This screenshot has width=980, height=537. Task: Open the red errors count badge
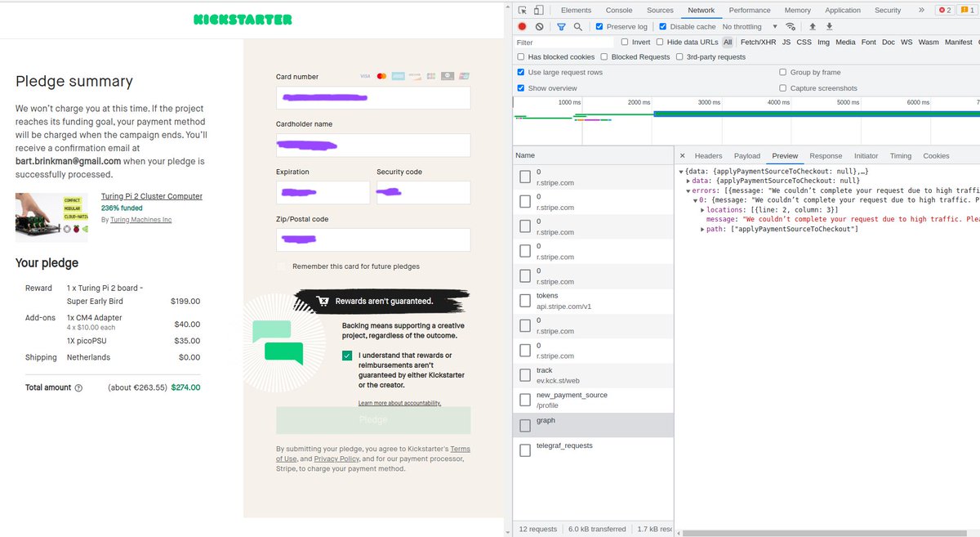944,11
